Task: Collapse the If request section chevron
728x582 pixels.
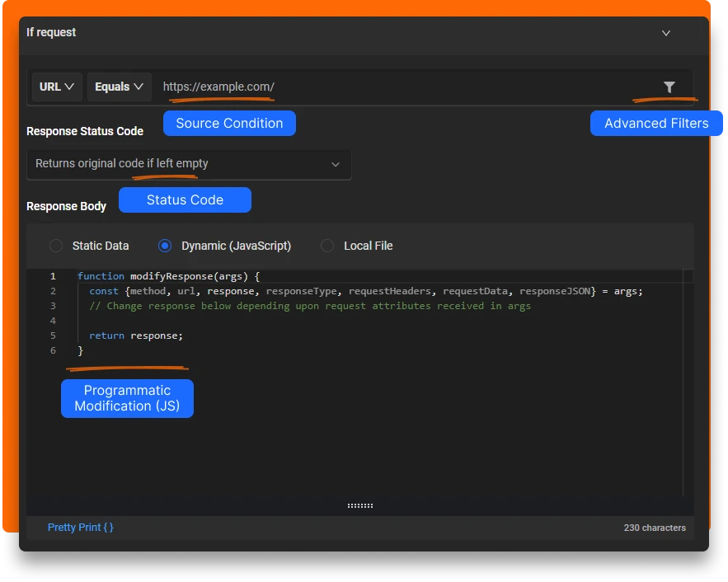Action: tap(666, 33)
